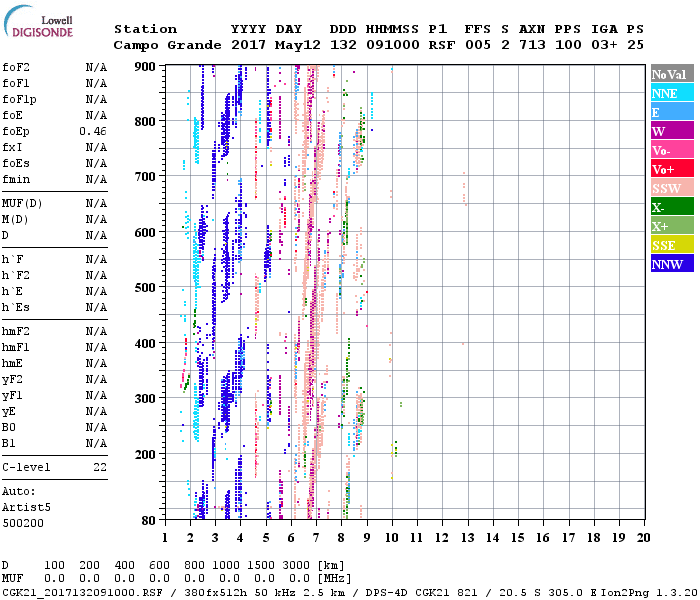The height and width of the screenshot is (600, 700).
Task: Select the NoVal gray legend swatch
Action: click(672, 74)
